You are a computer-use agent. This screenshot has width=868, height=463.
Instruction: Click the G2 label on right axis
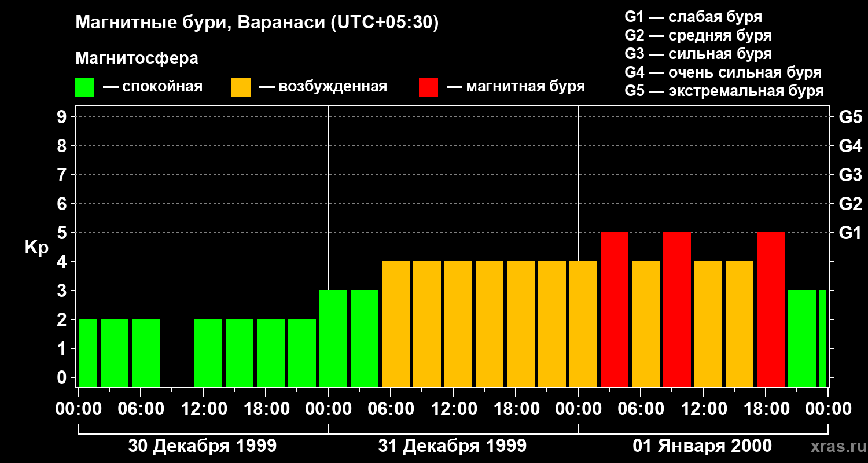tap(850, 204)
